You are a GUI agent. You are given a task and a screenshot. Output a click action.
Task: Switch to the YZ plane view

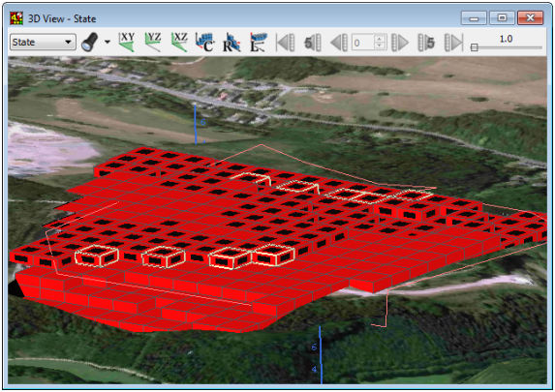pyautogui.click(x=153, y=42)
